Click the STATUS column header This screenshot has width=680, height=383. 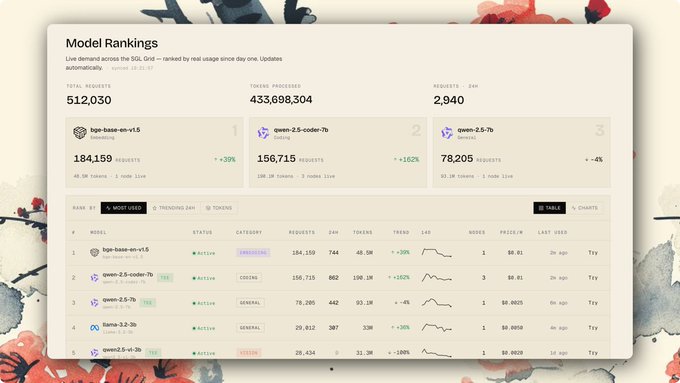click(203, 232)
